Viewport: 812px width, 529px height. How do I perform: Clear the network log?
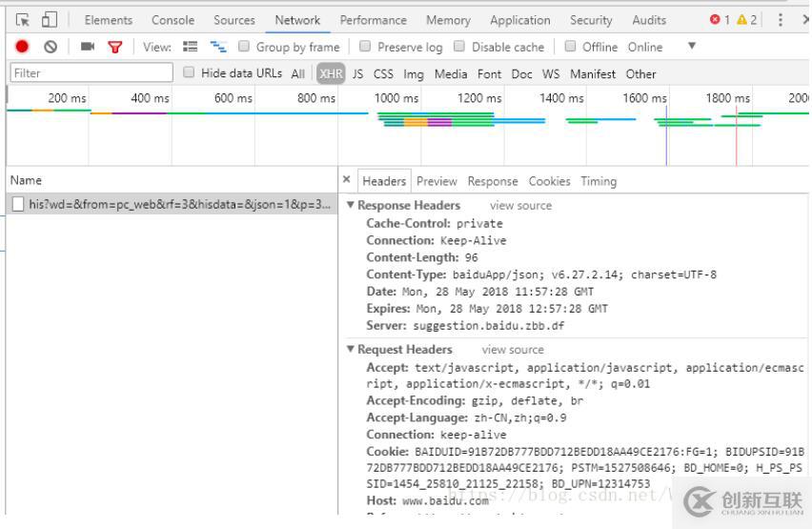click(x=51, y=47)
